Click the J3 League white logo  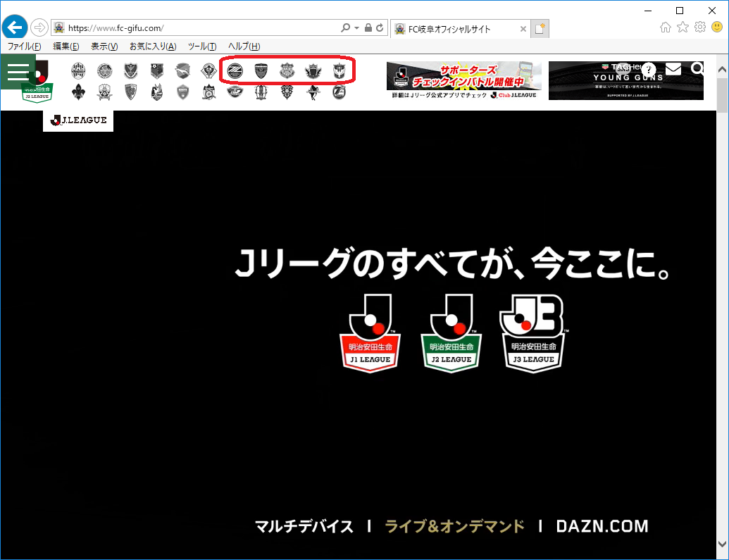pyautogui.click(x=532, y=332)
